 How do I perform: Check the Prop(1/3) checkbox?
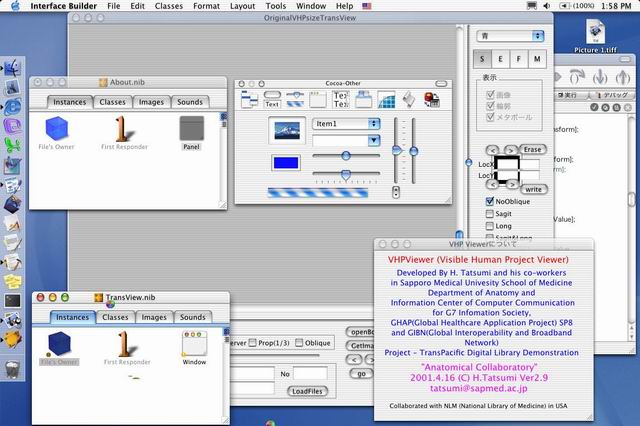pyautogui.click(x=253, y=343)
